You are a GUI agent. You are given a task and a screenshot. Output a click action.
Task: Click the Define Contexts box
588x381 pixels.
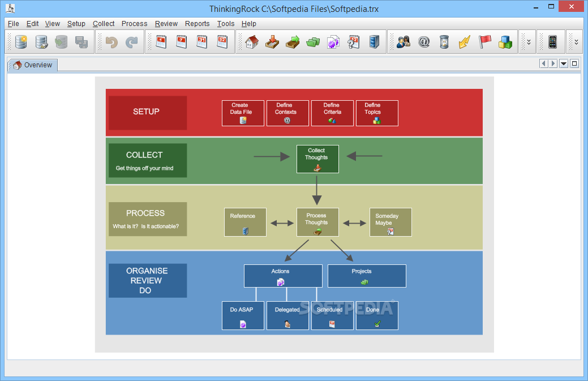pyautogui.click(x=287, y=113)
